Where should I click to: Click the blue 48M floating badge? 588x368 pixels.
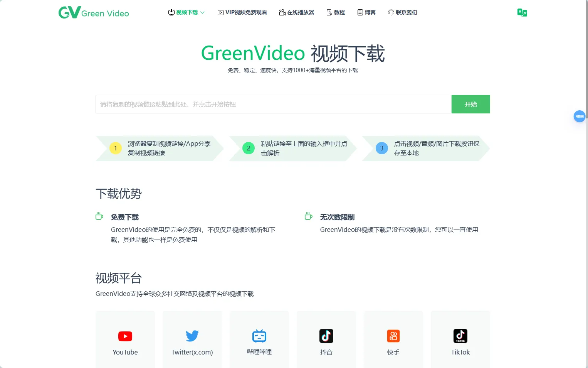coord(580,116)
